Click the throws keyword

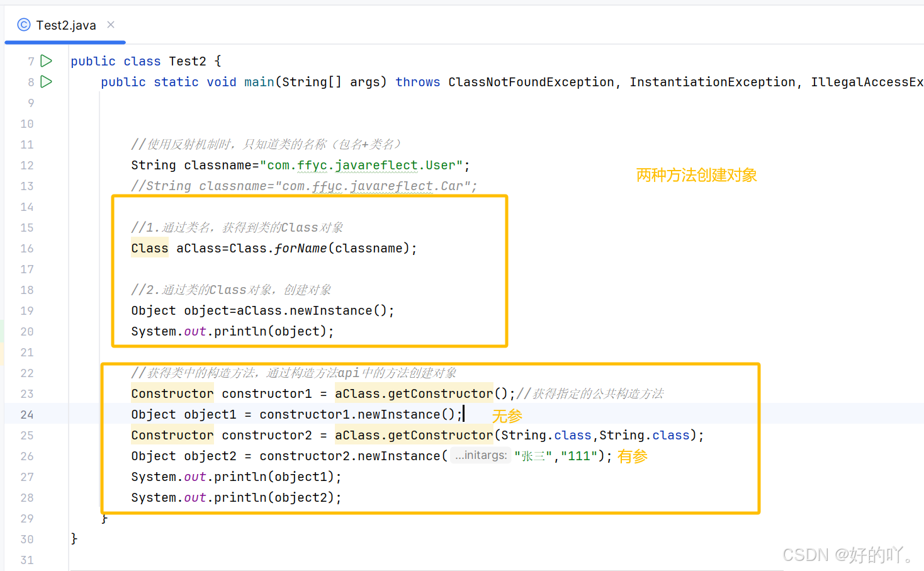tap(418, 82)
